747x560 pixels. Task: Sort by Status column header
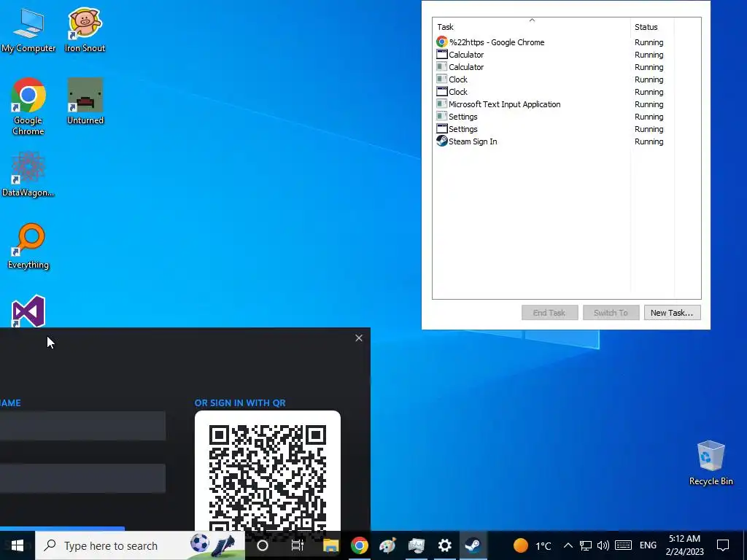pos(652,27)
